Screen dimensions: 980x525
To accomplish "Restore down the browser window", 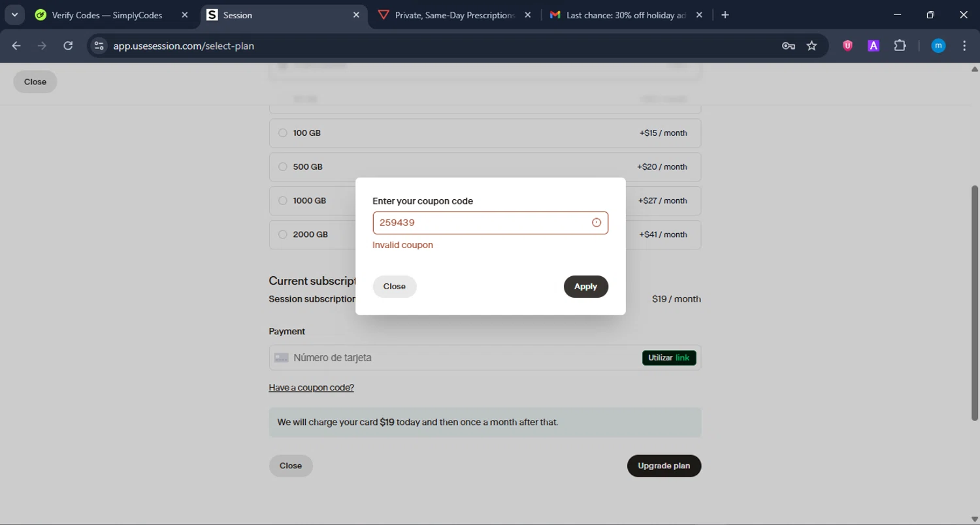I will pyautogui.click(x=930, y=15).
